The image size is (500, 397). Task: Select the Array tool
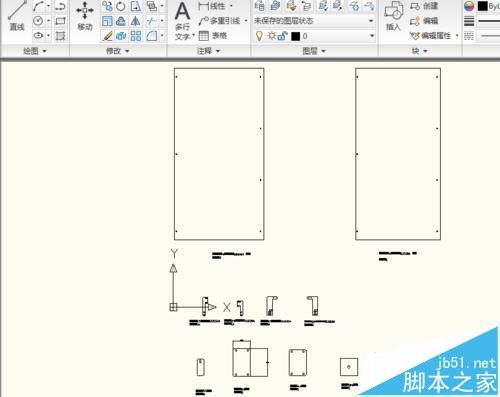135,36
